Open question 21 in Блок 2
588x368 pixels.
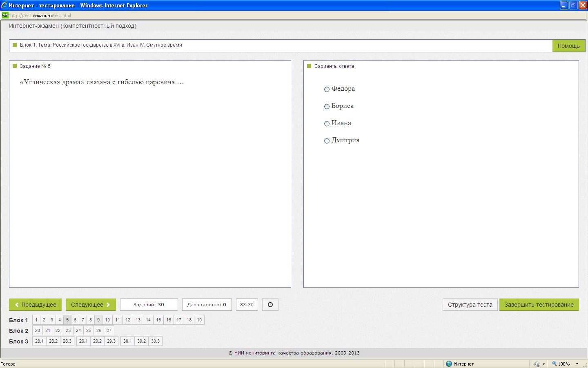(x=48, y=330)
